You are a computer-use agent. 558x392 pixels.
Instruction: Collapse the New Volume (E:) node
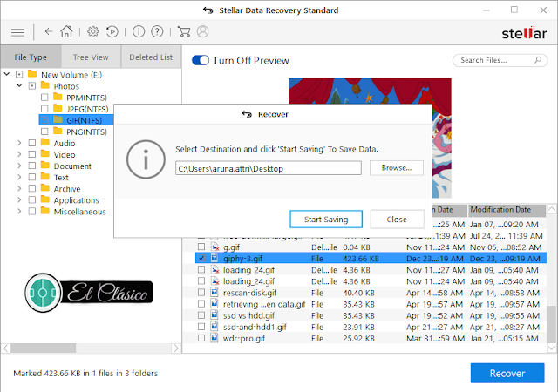(x=7, y=74)
